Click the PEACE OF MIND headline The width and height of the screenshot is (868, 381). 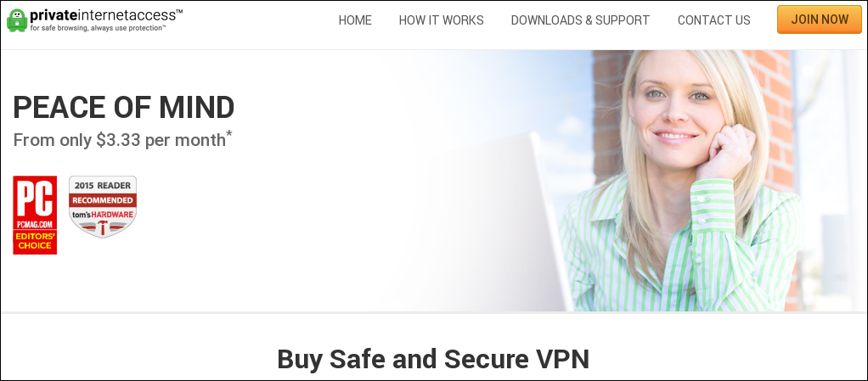[x=123, y=107]
